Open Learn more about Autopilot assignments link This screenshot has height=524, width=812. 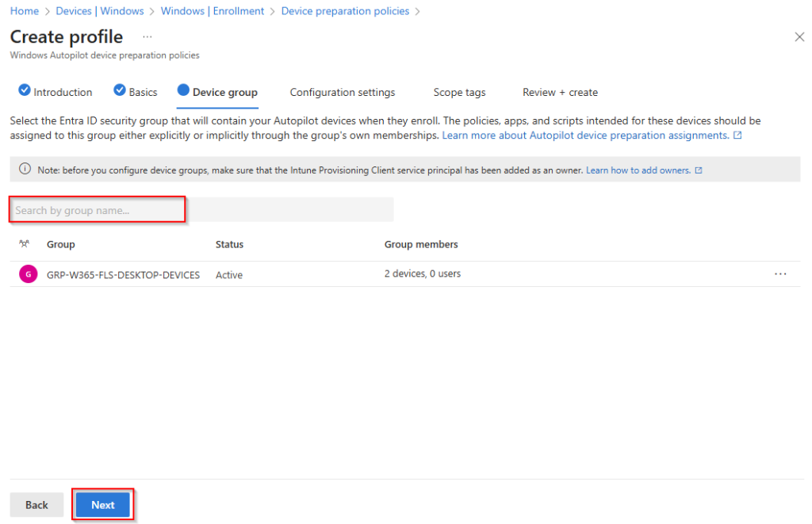pyautogui.click(x=585, y=136)
